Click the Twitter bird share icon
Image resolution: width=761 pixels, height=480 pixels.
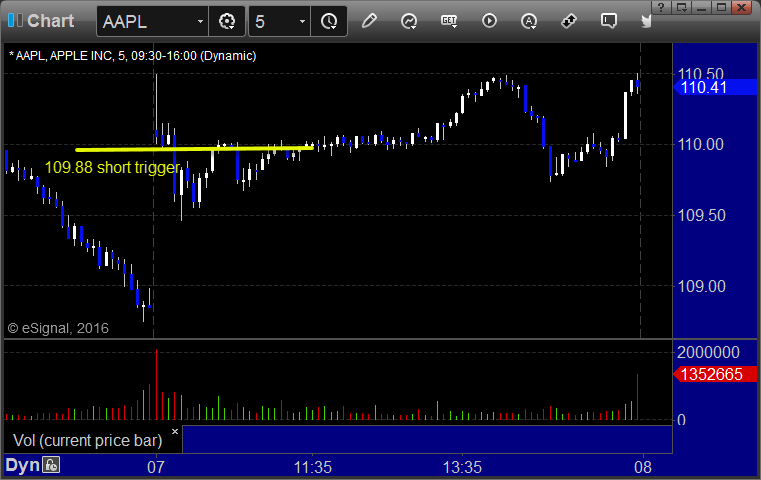pyautogui.click(x=646, y=21)
